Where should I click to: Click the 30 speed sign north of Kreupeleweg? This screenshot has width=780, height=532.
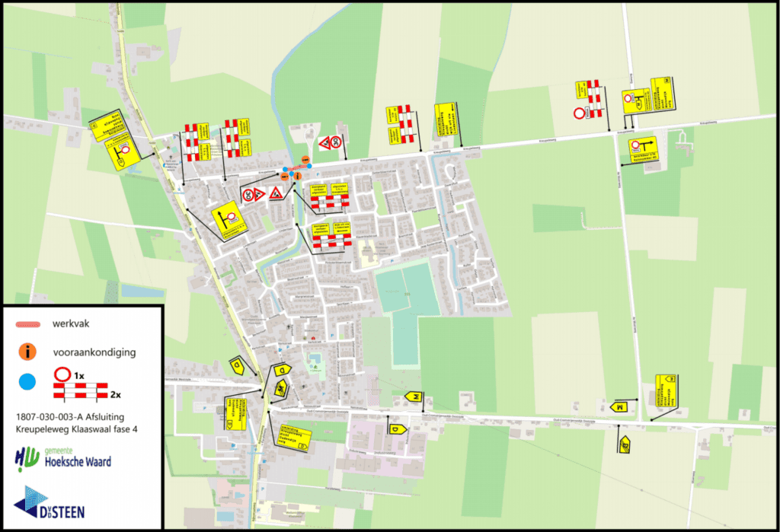[334, 142]
